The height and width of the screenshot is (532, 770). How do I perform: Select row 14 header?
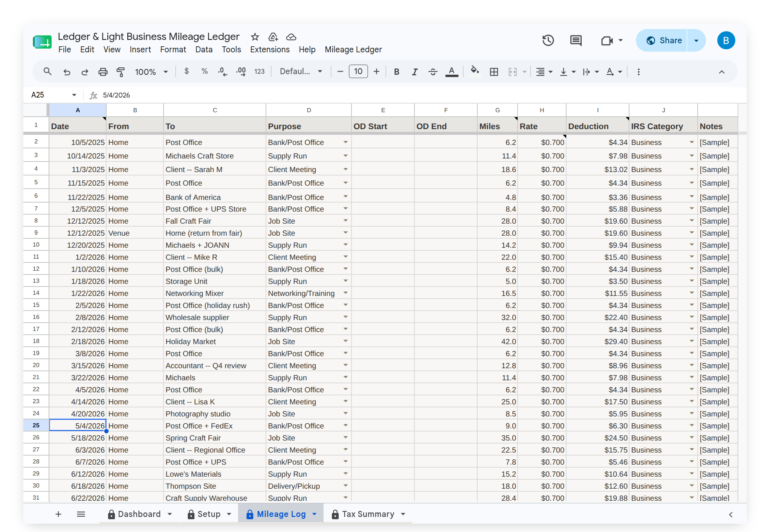click(x=36, y=293)
